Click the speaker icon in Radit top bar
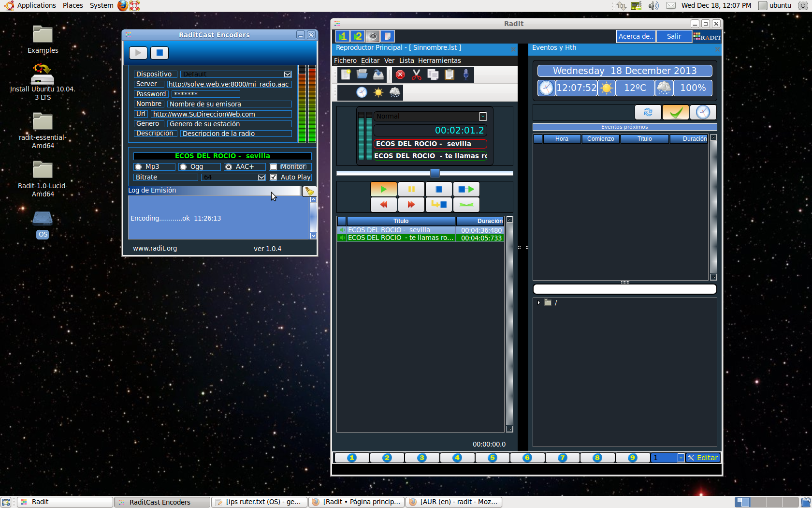The width and height of the screenshot is (812, 508). (x=372, y=36)
